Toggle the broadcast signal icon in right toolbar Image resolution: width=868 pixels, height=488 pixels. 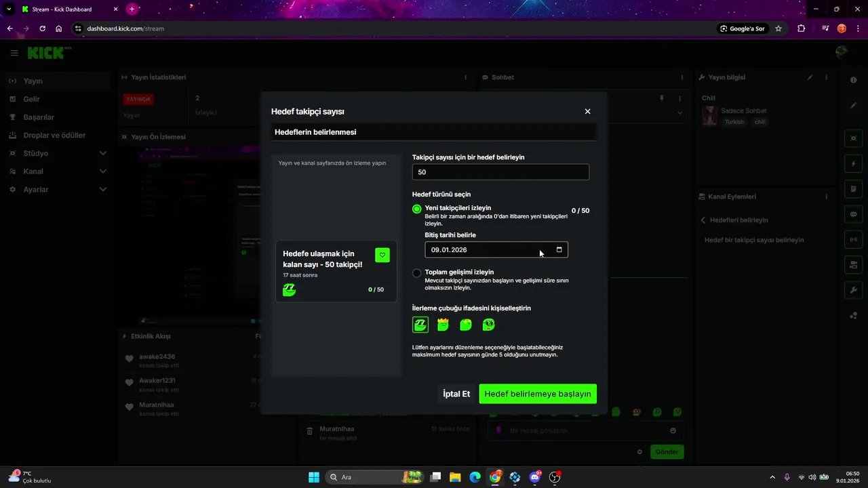[x=853, y=239]
